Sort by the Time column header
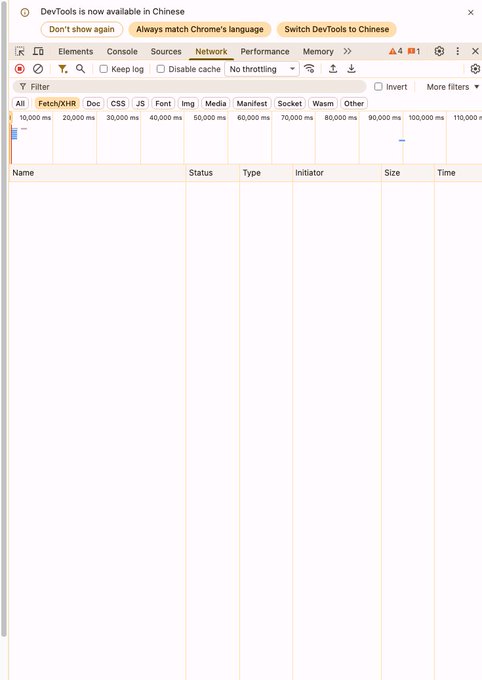The height and width of the screenshot is (680, 482). coord(458,173)
